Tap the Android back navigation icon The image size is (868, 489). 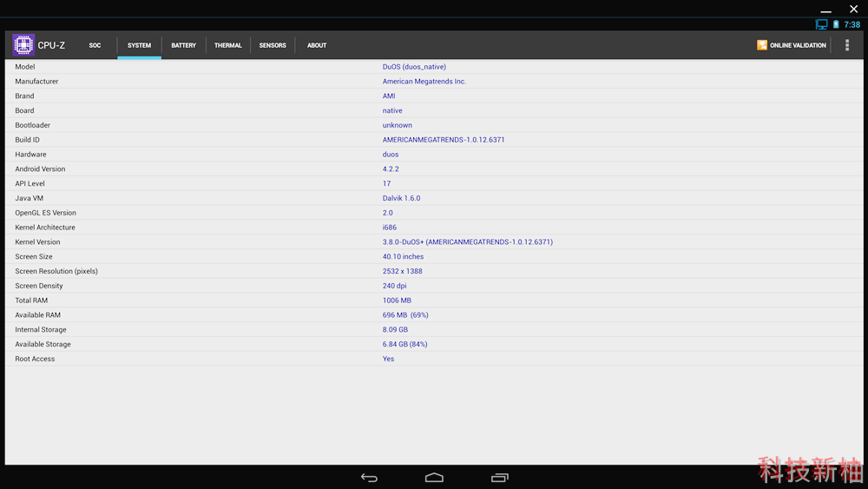pyautogui.click(x=369, y=478)
